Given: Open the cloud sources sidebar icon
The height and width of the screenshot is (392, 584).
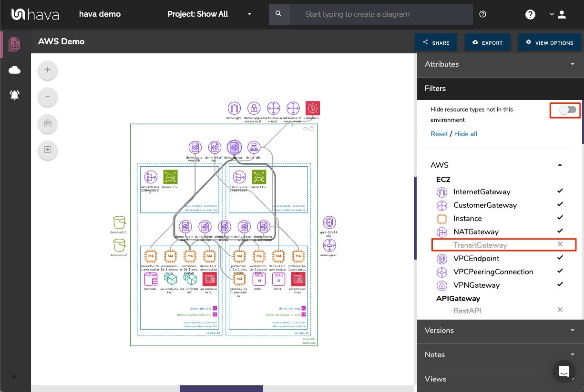Looking at the screenshot, I should (x=14, y=70).
